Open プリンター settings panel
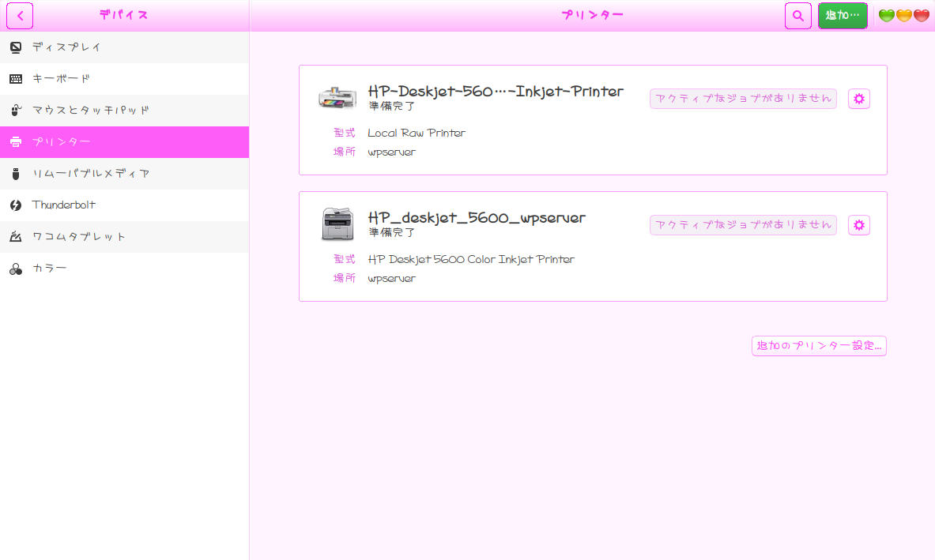Image resolution: width=935 pixels, height=560 pixels. (x=125, y=142)
